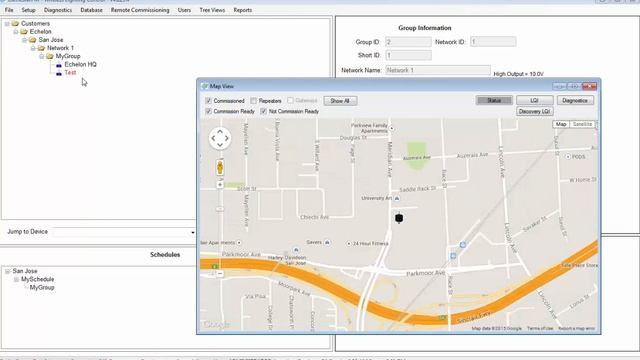Click the Test device icon
640x360 pixels.
tap(59, 73)
